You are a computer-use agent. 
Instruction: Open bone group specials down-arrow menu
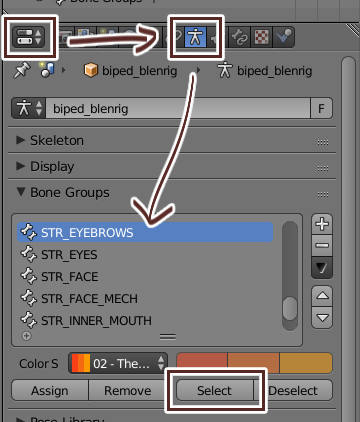tap(322, 268)
